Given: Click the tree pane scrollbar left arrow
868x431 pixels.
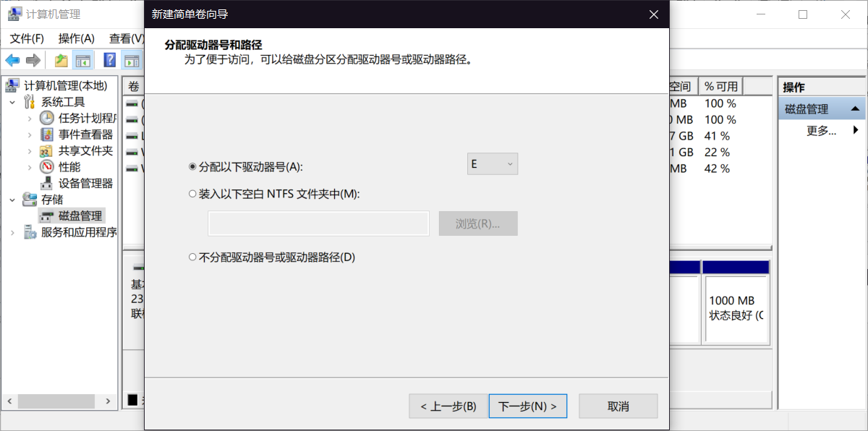Looking at the screenshot, I should 9,400.
